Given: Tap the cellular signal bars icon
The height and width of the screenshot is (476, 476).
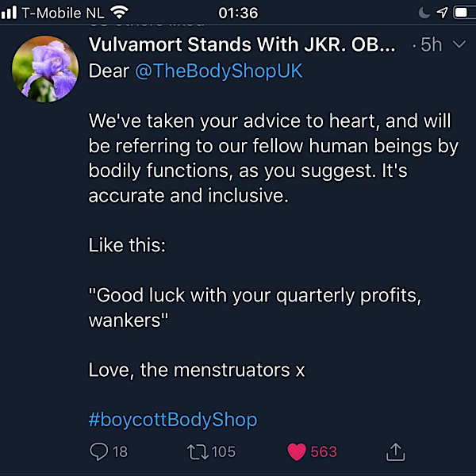Looking at the screenshot, I should click(9, 12).
